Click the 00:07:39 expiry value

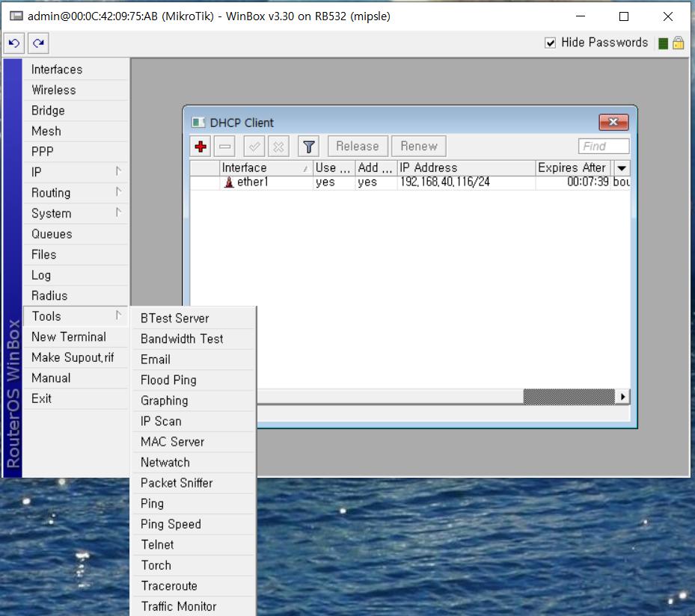588,182
